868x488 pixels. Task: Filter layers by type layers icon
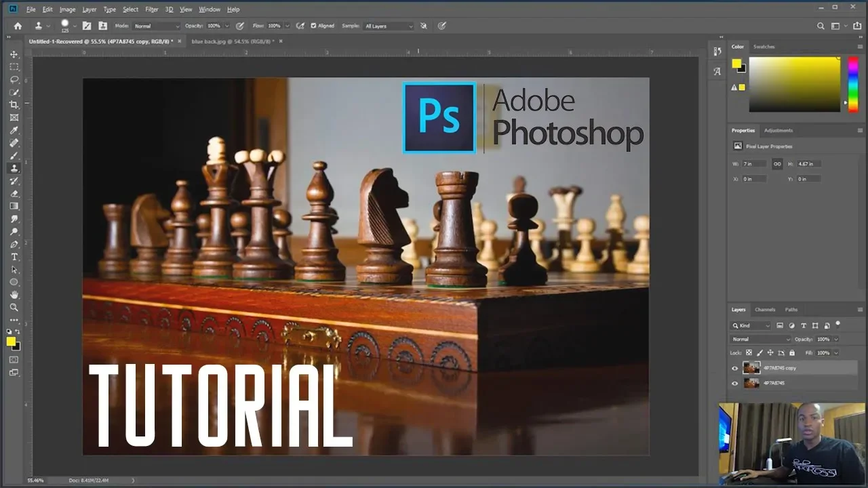(x=804, y=325)
